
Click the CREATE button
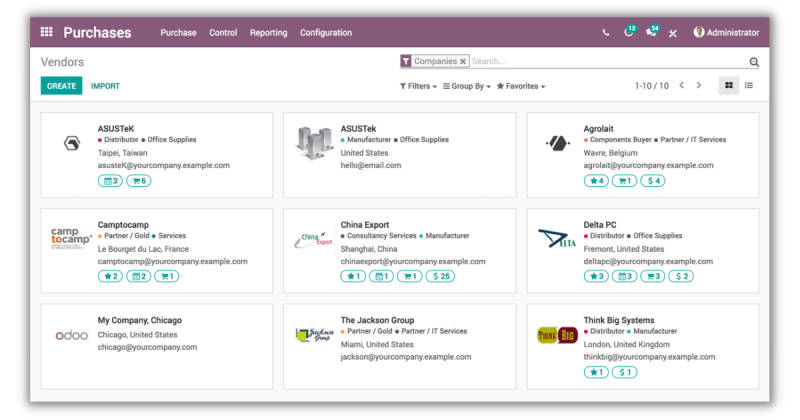(61, 86)
